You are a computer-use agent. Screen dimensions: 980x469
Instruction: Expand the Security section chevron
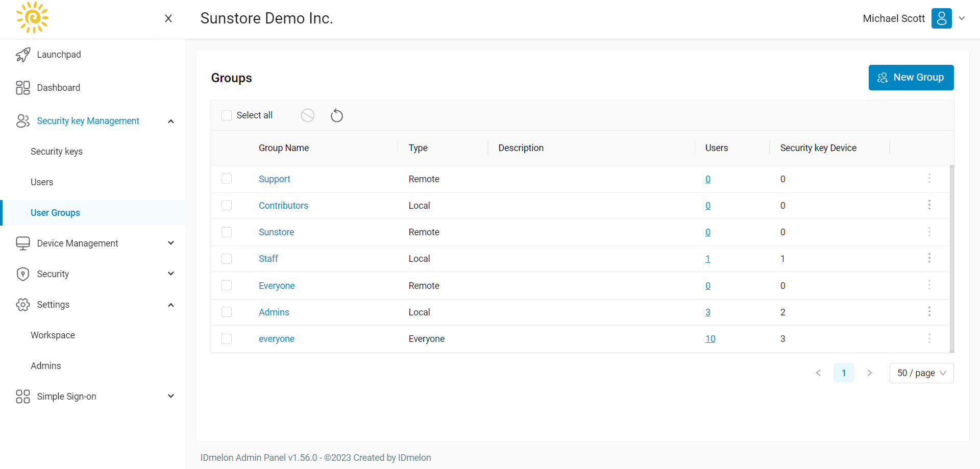pyautogui.click(x=171, y=274)
